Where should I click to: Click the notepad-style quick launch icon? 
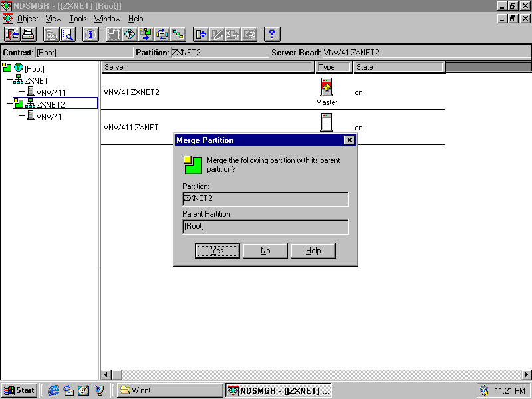(x=84, y=390)
